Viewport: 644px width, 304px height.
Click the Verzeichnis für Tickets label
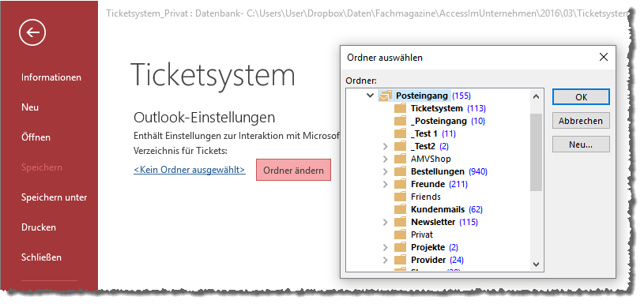tap(180, 151)
